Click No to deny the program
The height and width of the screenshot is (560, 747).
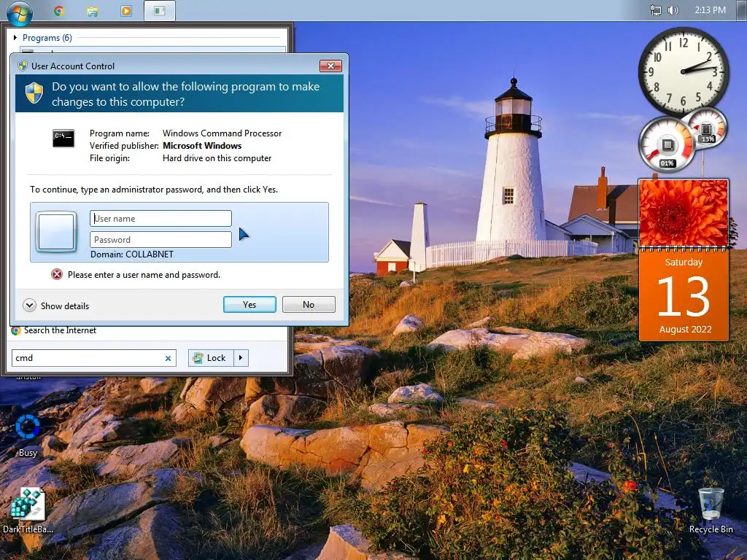309,305
